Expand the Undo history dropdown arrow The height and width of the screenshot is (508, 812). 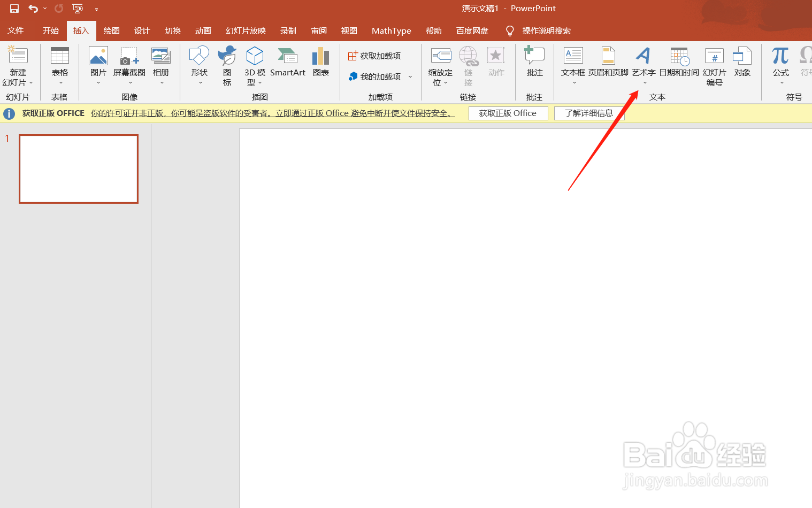tap(45, 9)
